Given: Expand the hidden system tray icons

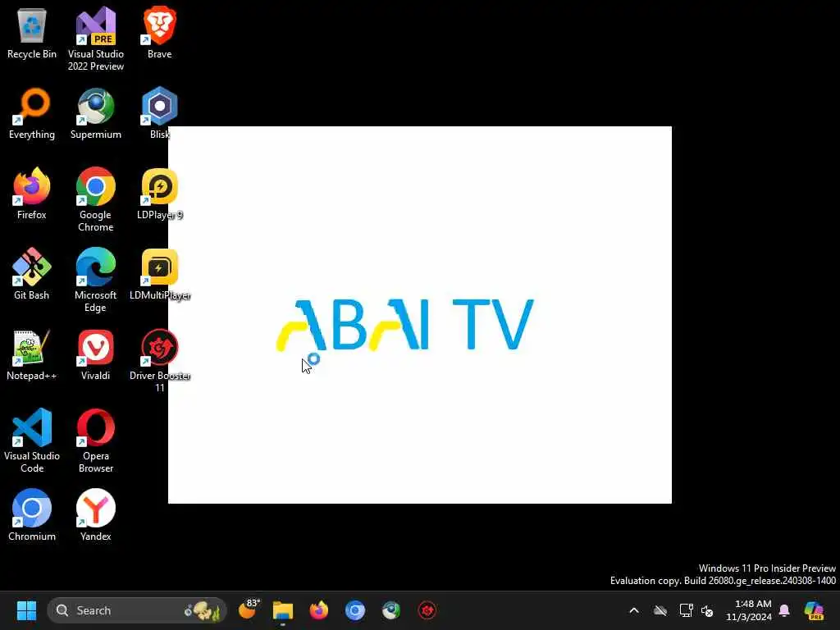Looking at the screenshot, I should [x=634, y=610].
